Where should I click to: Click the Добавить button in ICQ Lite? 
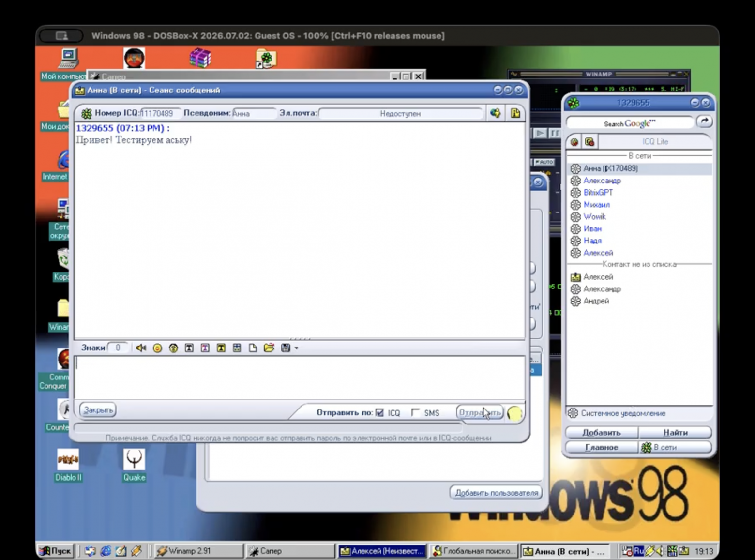click(602, 433)
